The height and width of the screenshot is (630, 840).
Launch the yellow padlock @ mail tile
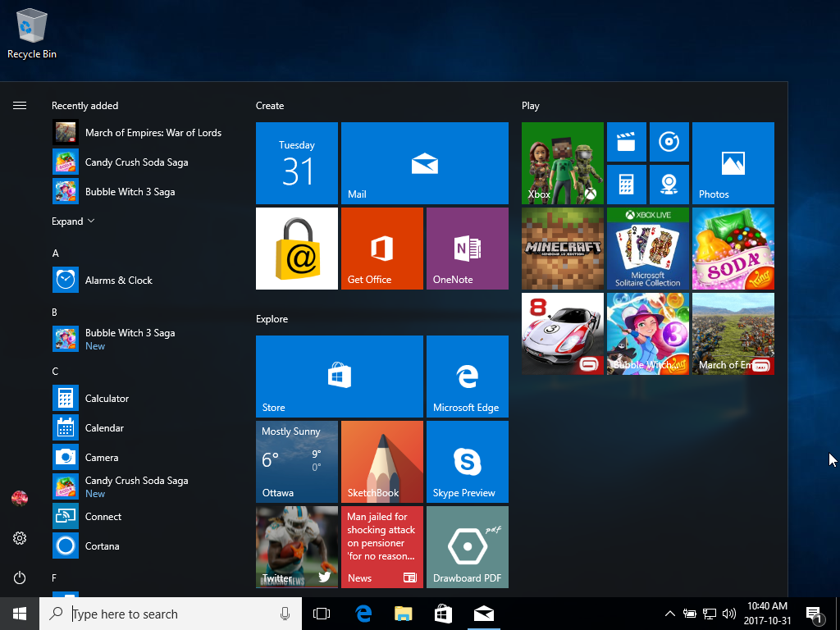click(x=297, y=249)
